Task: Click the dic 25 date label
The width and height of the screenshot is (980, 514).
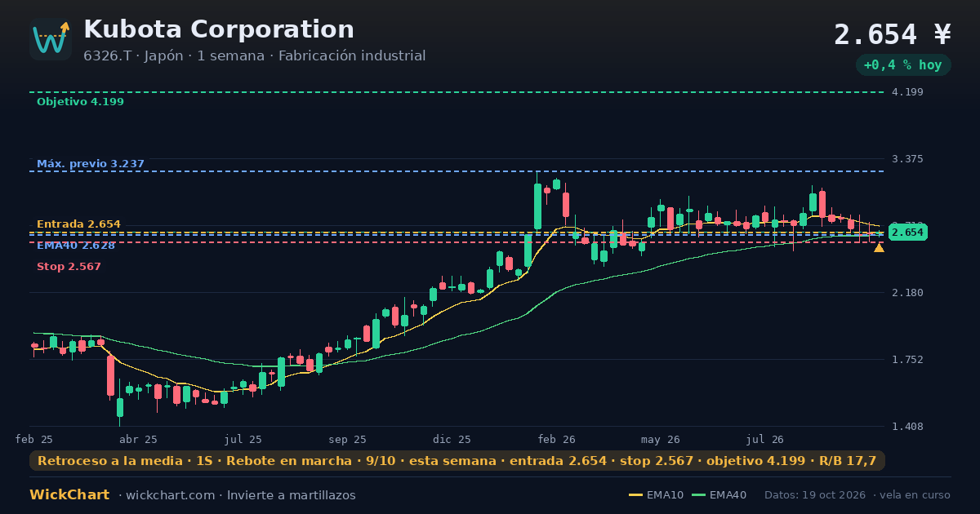Action: click(452, 440)
